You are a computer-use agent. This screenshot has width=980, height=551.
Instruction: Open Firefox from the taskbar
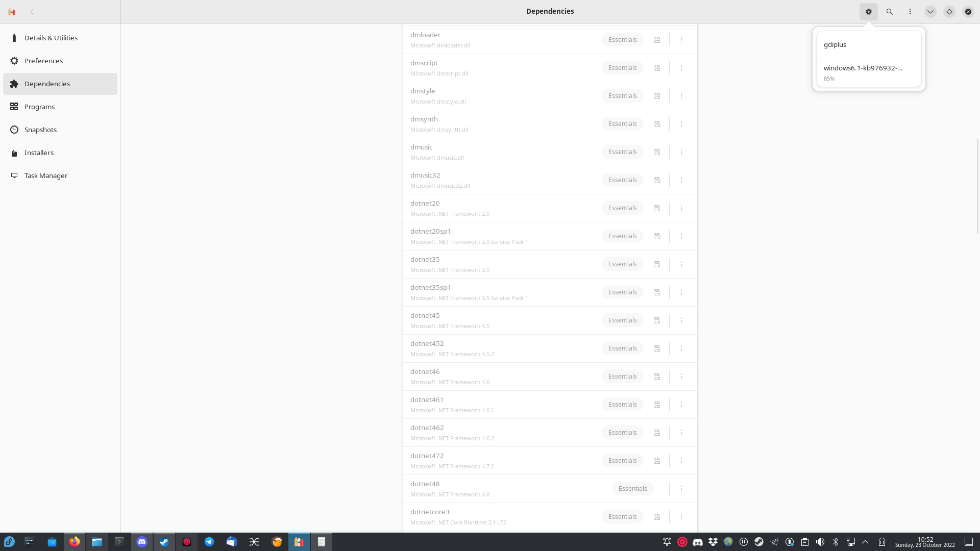(x=75, y=542)
